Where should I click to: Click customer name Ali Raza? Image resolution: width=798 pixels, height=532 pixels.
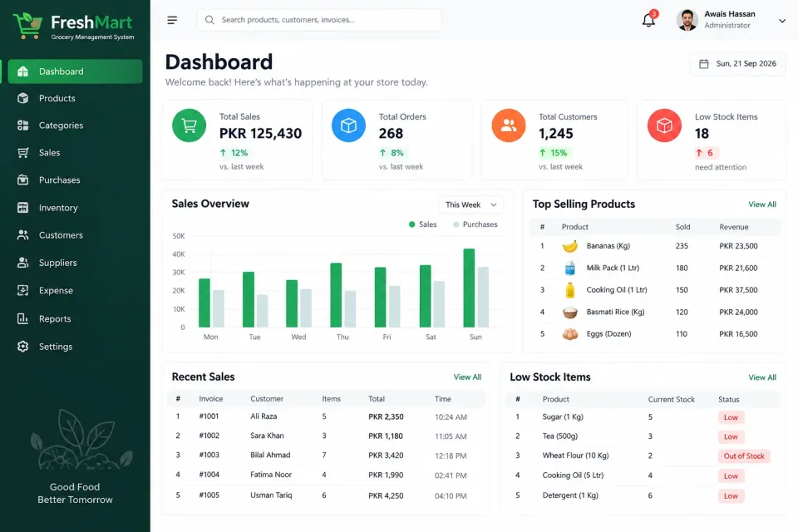click(264, 416)
